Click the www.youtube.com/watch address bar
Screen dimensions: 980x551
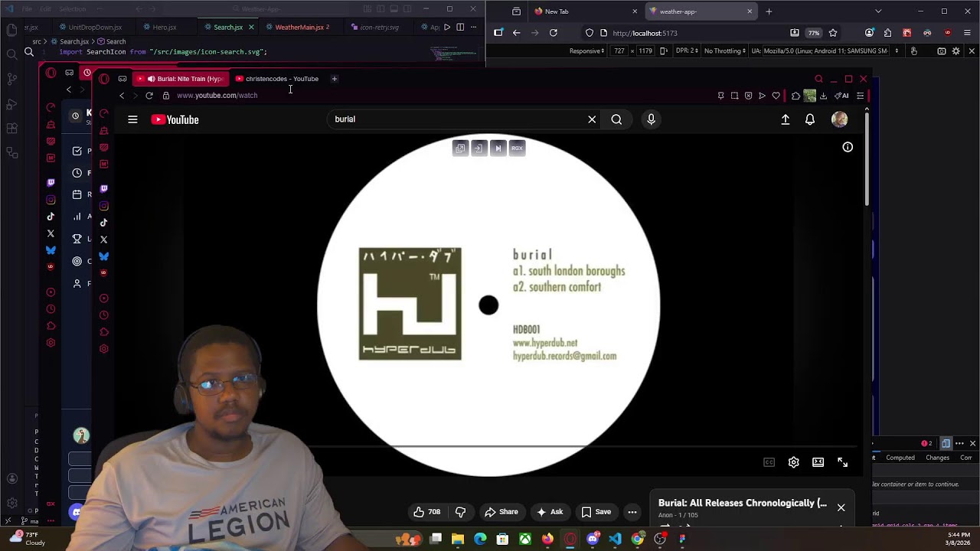217,96
